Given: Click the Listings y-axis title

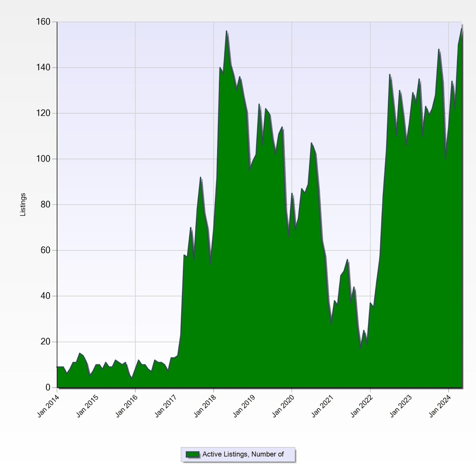Looking at the screenshot, I should [23, 204].
